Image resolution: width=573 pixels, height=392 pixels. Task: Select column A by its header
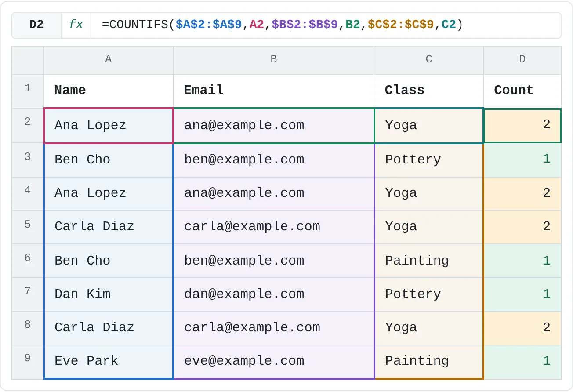pyautogui.click(x=109, y=59)
